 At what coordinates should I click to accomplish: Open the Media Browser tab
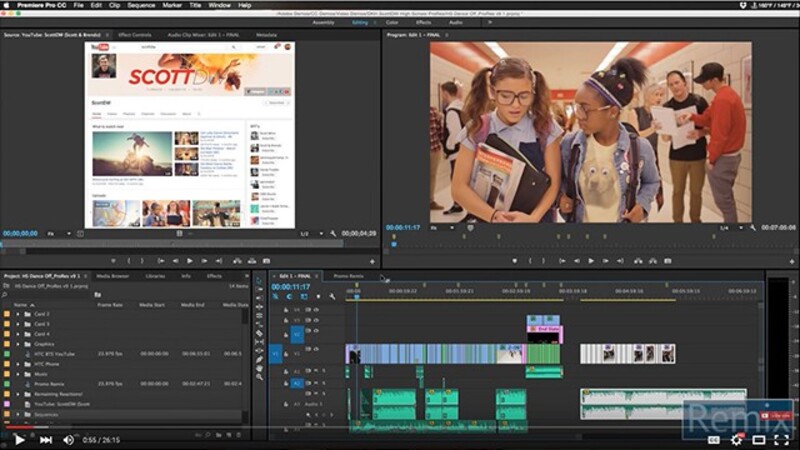pos(112,276)
